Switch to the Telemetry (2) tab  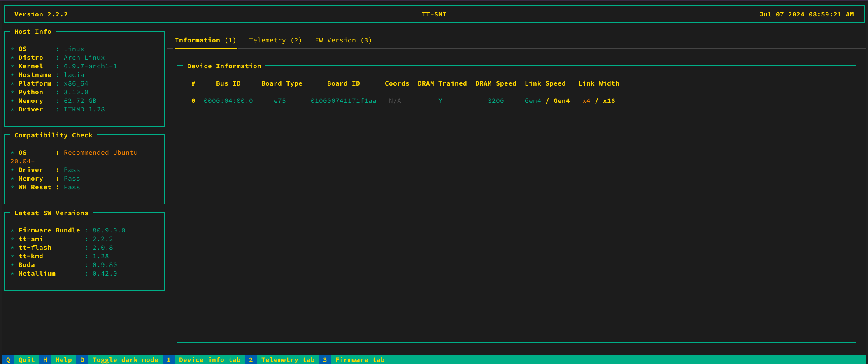275,40
